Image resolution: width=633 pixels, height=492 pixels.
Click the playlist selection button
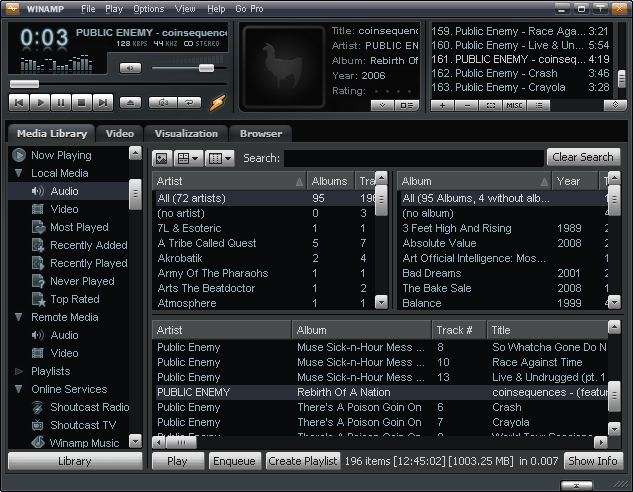coord(490,105)
